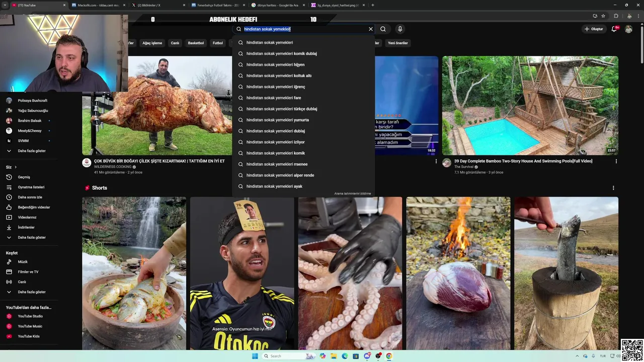Open Oynatma listeleri in sidebar
Viewport: 644px width, 362px height.
tap(31, 187)
